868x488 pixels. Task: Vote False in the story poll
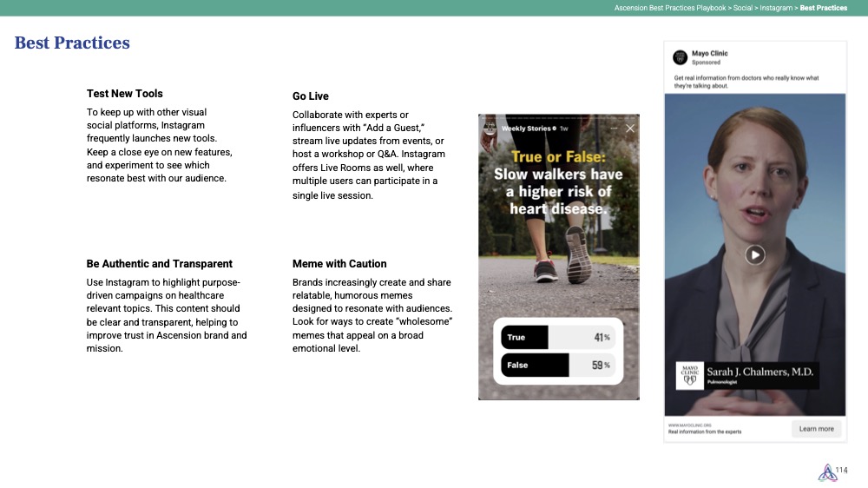click(535, 365)
